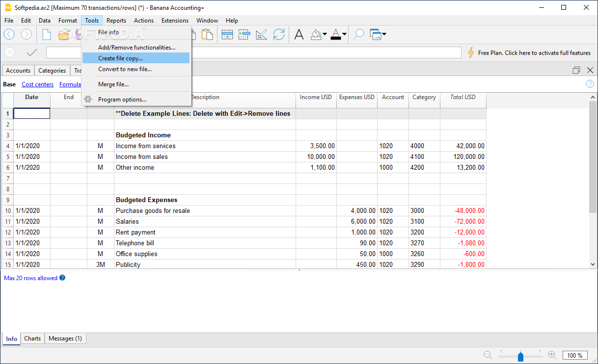Apply text color using underlined A icon
The width and height of the screenshot is (598, 364).
(x=336, y=34)
